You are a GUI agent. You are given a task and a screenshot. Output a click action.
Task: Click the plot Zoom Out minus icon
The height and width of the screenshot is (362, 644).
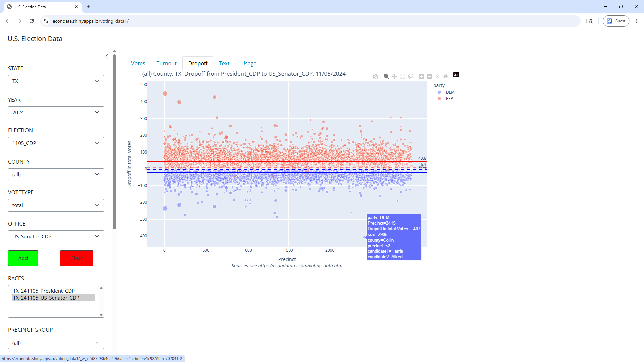(429, 76)
